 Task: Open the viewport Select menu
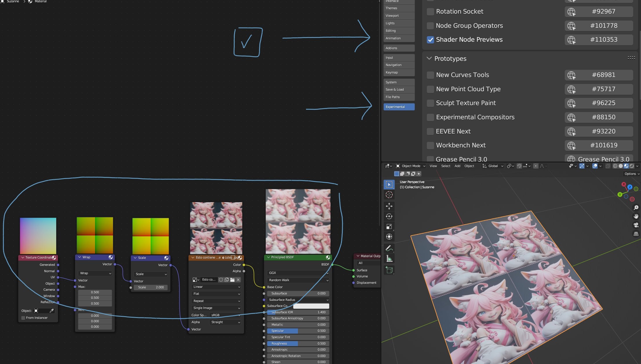click(x=446, y=166)
